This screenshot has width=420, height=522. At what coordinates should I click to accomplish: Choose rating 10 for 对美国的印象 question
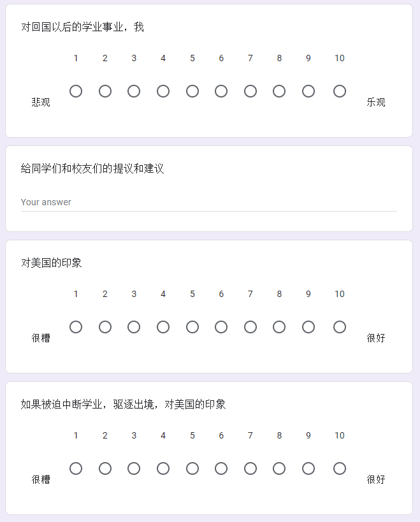[340, 327]
